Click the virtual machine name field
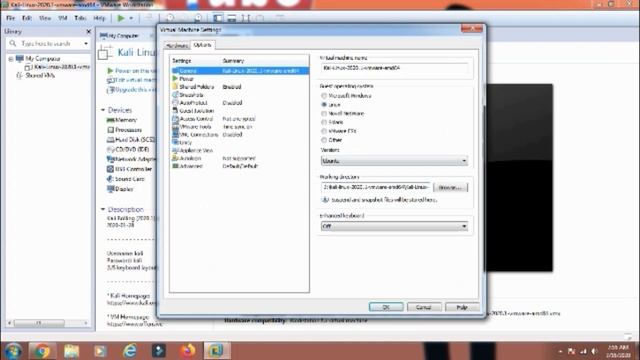 pos(394,68)
